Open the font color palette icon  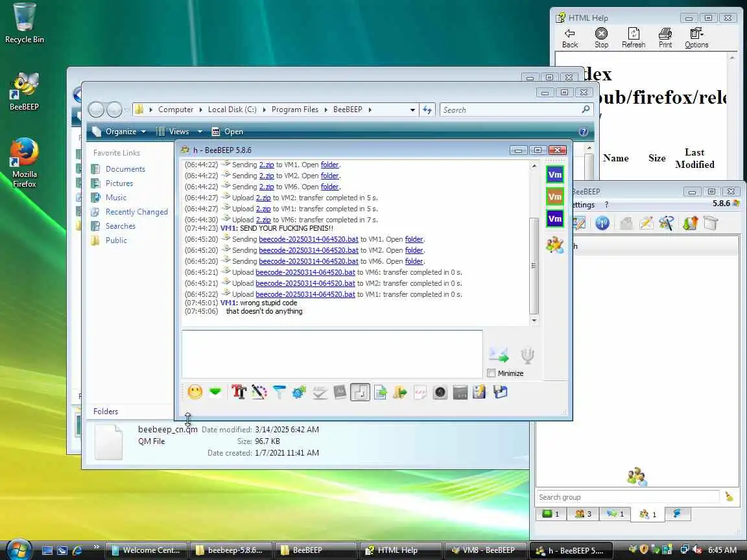[259, 392]
